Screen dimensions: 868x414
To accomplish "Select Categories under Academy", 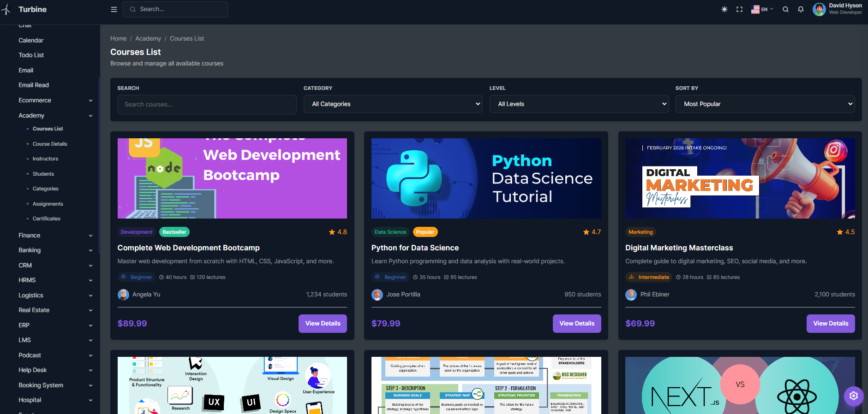I will [x=46, y=189].
